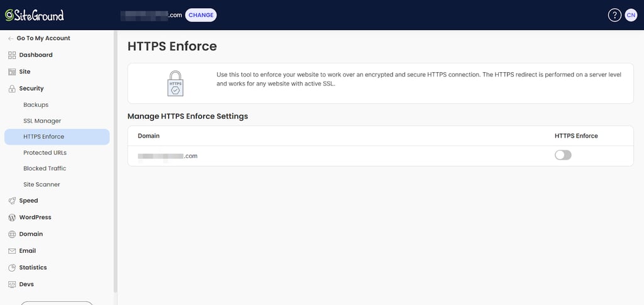Image resolution: width=644 pixels, height=305 pixels.
Task: Click the blurred domain name in header
Action: [x=151, y=15]
